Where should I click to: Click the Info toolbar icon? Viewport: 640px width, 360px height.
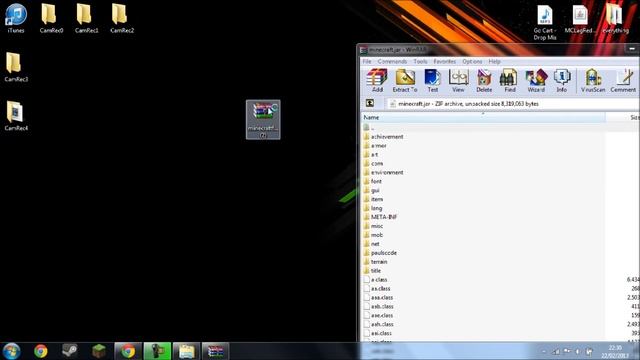pyautogui.click(x=562, y=80)
